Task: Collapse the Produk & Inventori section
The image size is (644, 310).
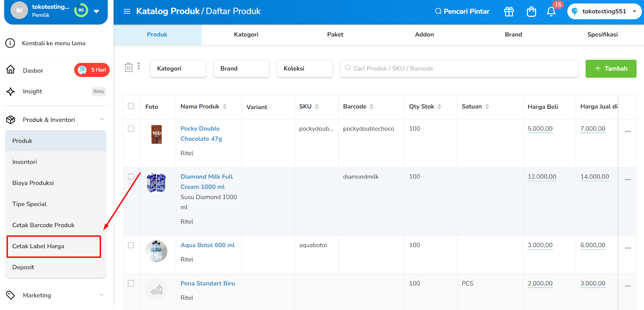Action: (x=102, y=119)
